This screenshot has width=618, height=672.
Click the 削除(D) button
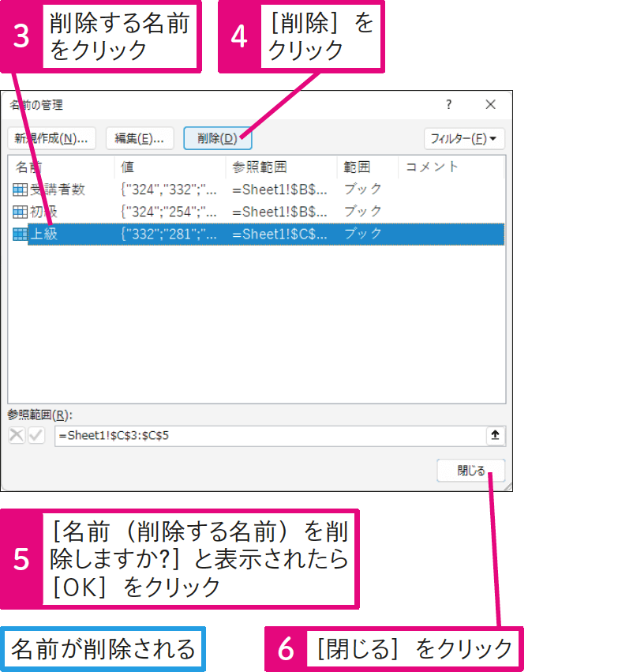tap(217, 138)
